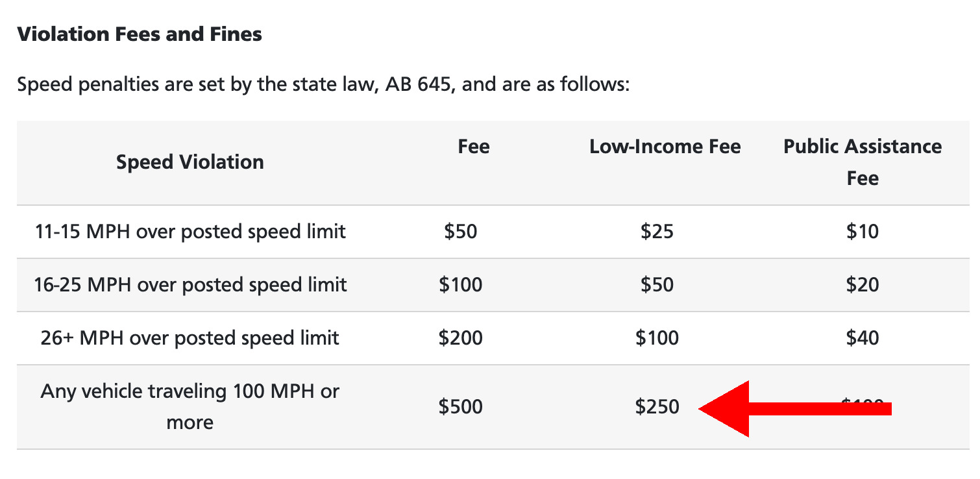Click the "Low-Income Fee" column header
The height and width of the screenshot is (479, 980).
coord(665,147)
